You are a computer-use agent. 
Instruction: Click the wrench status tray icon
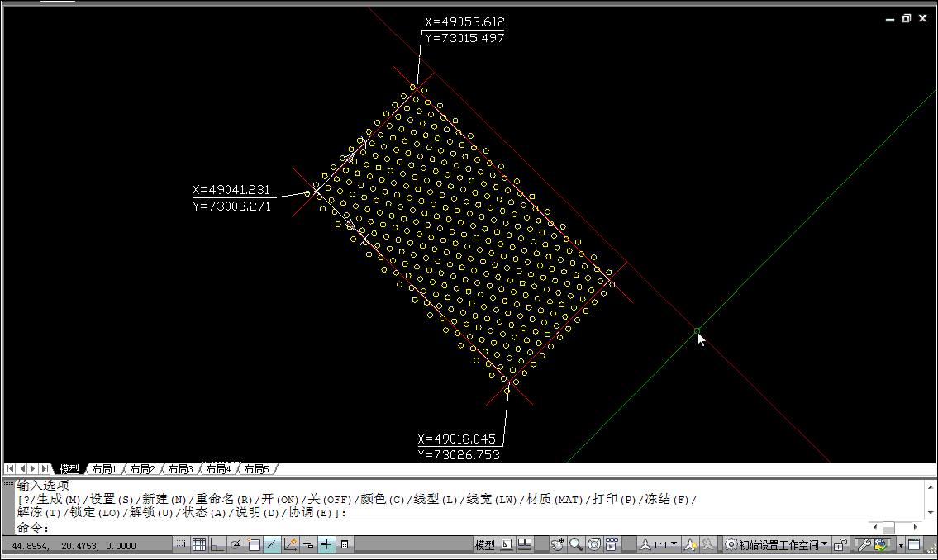tap(864, 544)
